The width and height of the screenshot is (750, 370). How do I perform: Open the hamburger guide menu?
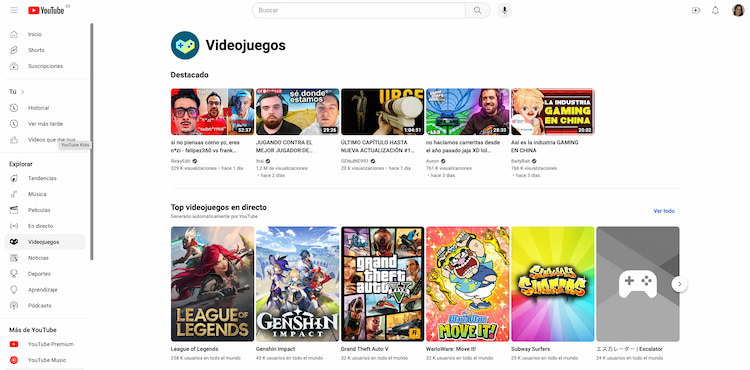(14, 10)
